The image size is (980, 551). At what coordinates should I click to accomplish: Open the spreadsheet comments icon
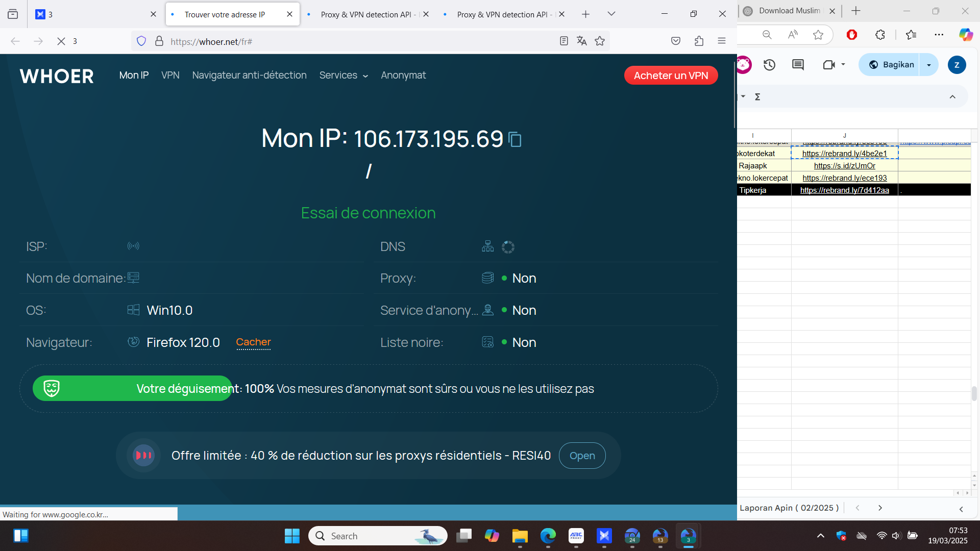(x=798, y=65)
